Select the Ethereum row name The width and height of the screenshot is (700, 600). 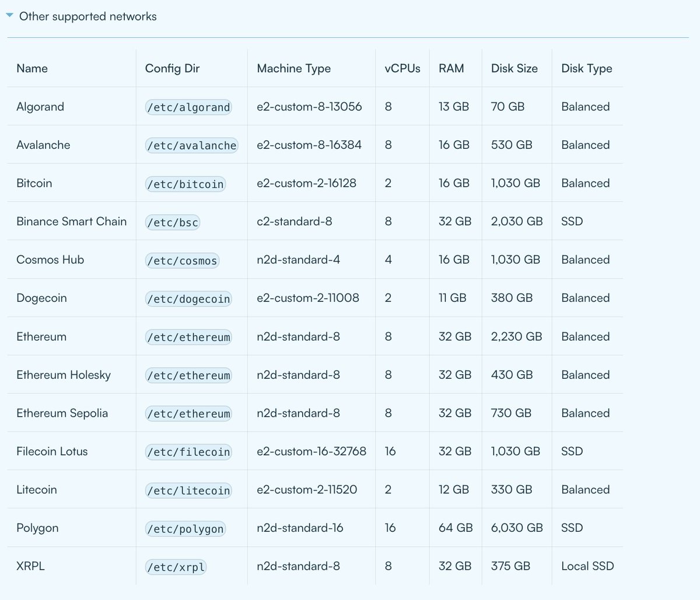(x=41, y=336)
